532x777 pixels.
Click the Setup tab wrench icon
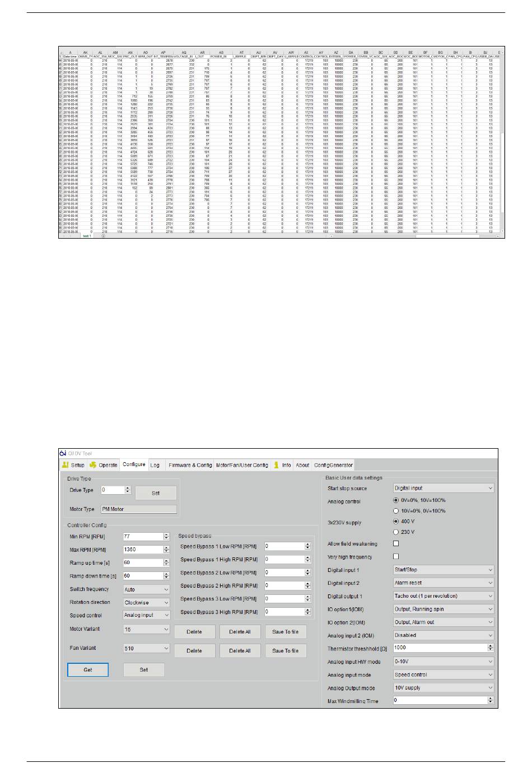(x=65, y=465)
